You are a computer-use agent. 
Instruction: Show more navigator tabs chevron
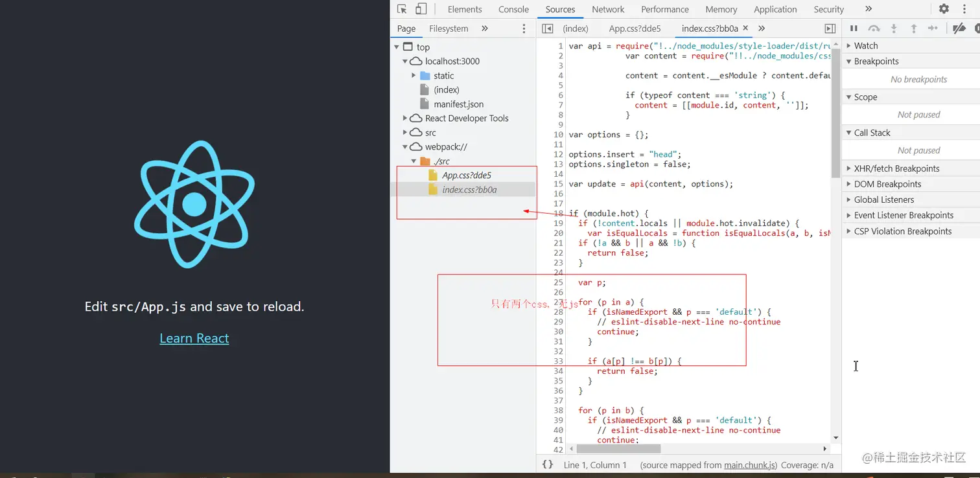(x=484, y=28)
